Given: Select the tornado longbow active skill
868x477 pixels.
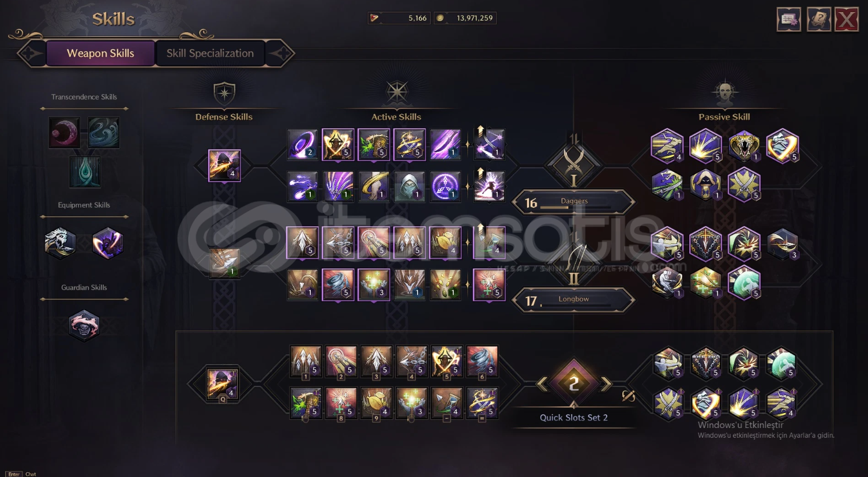Looking at the screenshot, I should click(338, 284).
